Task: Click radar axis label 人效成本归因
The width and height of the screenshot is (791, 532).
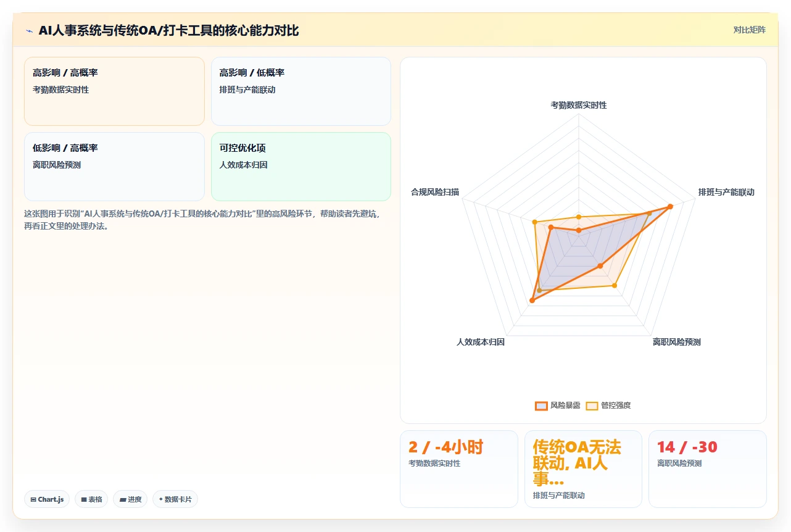Action: [x=481, y=342]
